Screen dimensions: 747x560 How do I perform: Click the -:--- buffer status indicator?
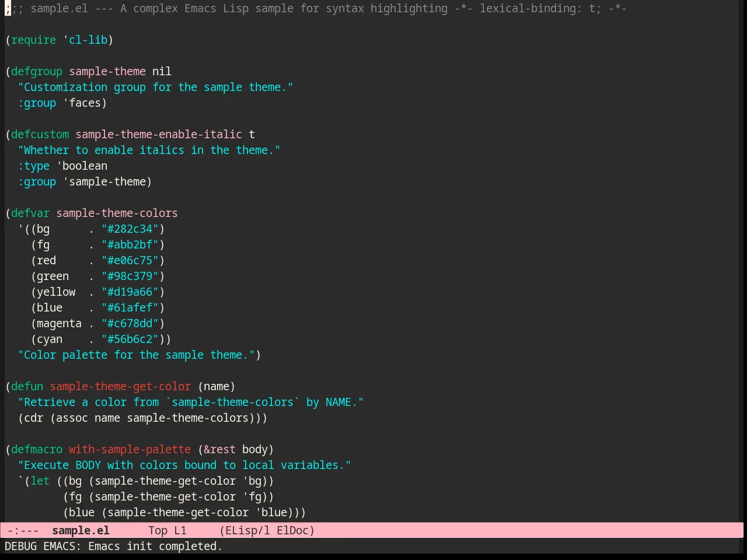23,530
